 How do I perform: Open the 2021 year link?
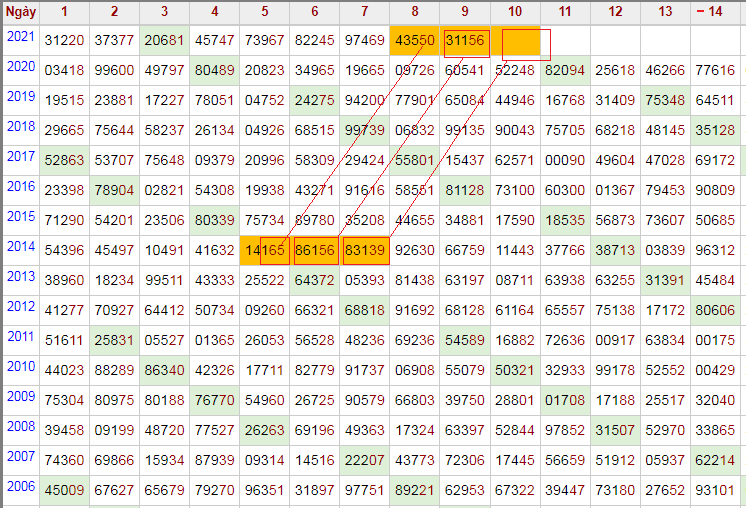(19, 37)
